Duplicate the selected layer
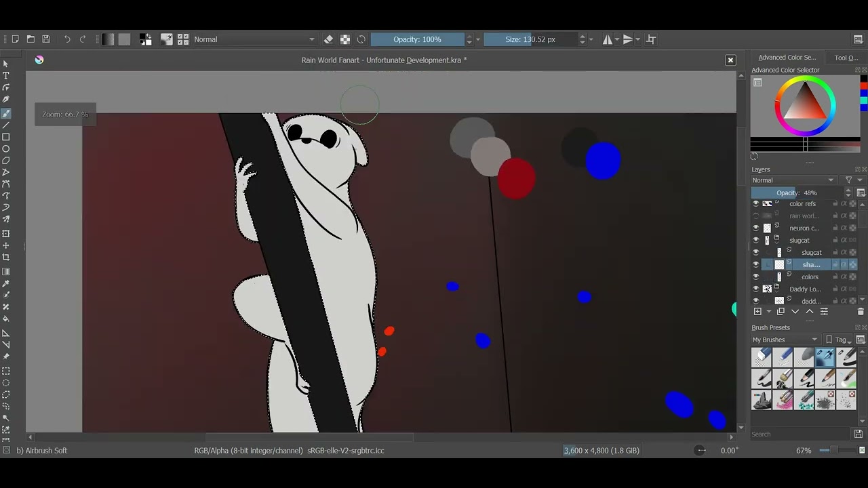 781,312
